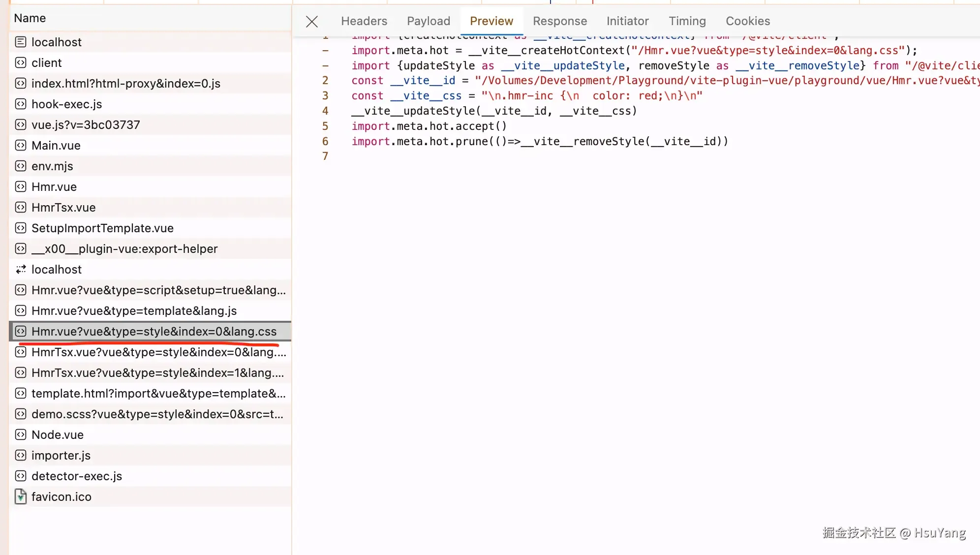Select the env.mjs request

click(150, 166)
